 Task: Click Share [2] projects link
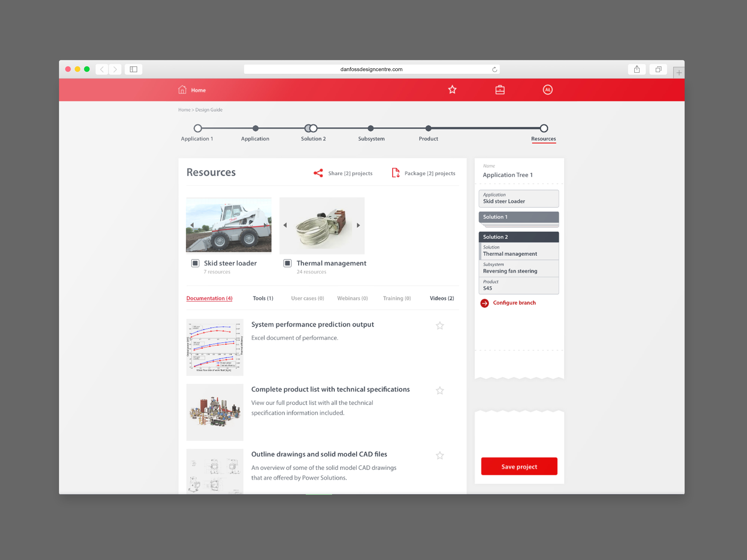tap(350, 173)
